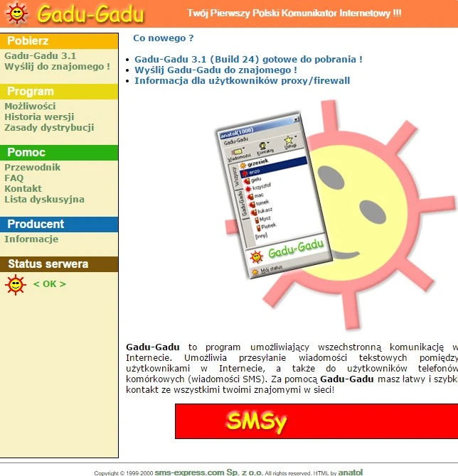The image size is (458, 476).
Task: Open the Przewodnik help guide
Action: pos(33,168)
